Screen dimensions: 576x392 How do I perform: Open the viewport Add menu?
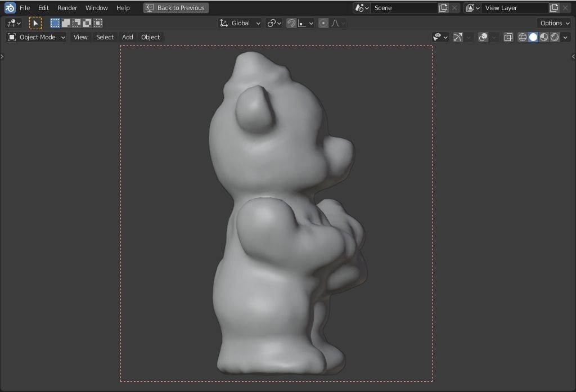point(128,37)
